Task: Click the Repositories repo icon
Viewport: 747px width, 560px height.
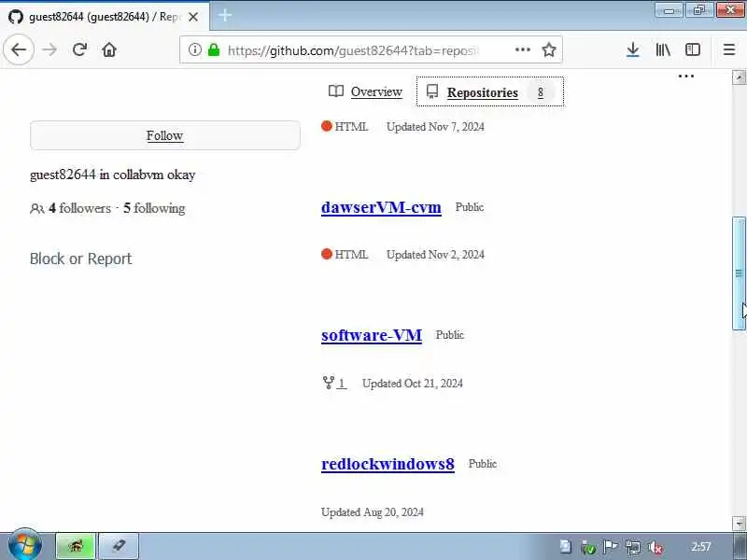Action: click(432, 91)
